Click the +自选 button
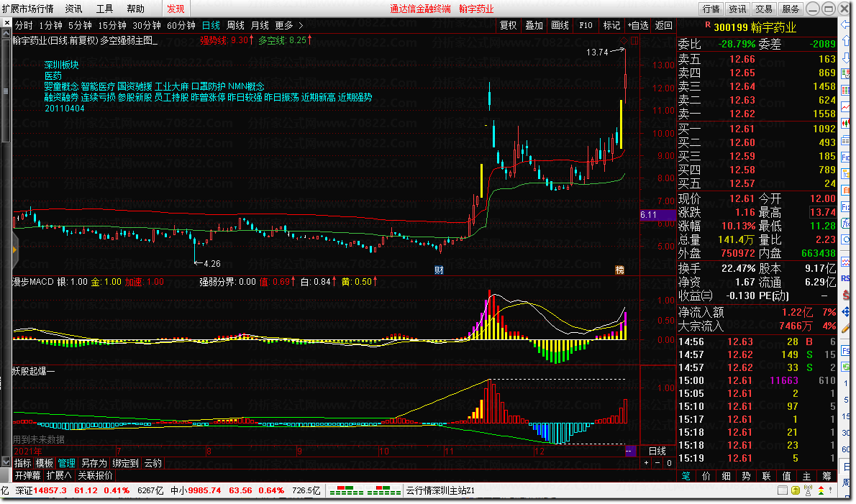The width and height of the screenshot is (856, 504). [637, 26]
